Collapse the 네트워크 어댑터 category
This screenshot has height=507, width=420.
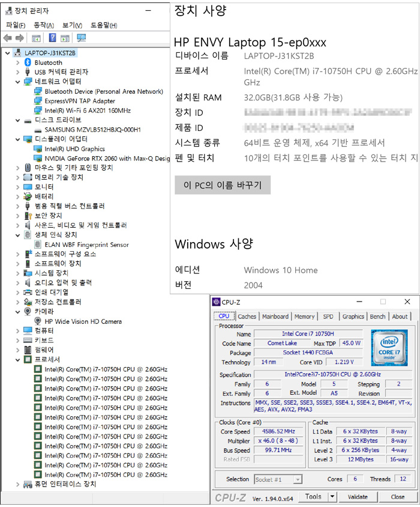pyautogui.click(x=18, y=82)
